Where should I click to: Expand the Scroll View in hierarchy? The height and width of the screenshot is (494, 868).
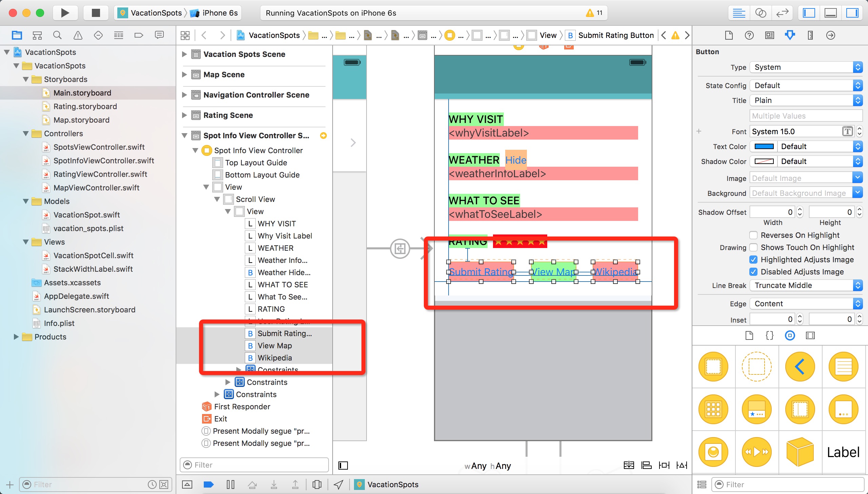click(217, 199)
